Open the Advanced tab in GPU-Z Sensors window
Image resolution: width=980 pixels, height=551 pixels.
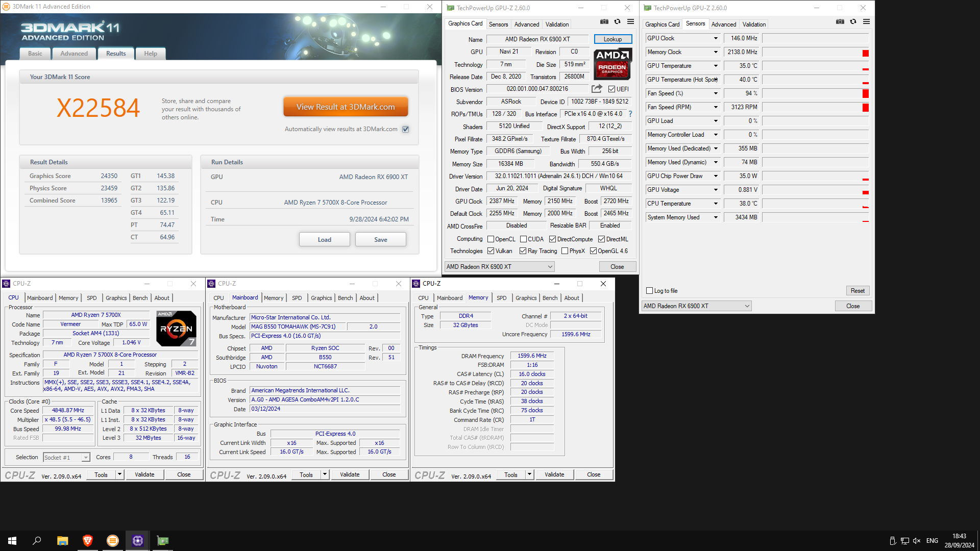click(x=724, y=24)
